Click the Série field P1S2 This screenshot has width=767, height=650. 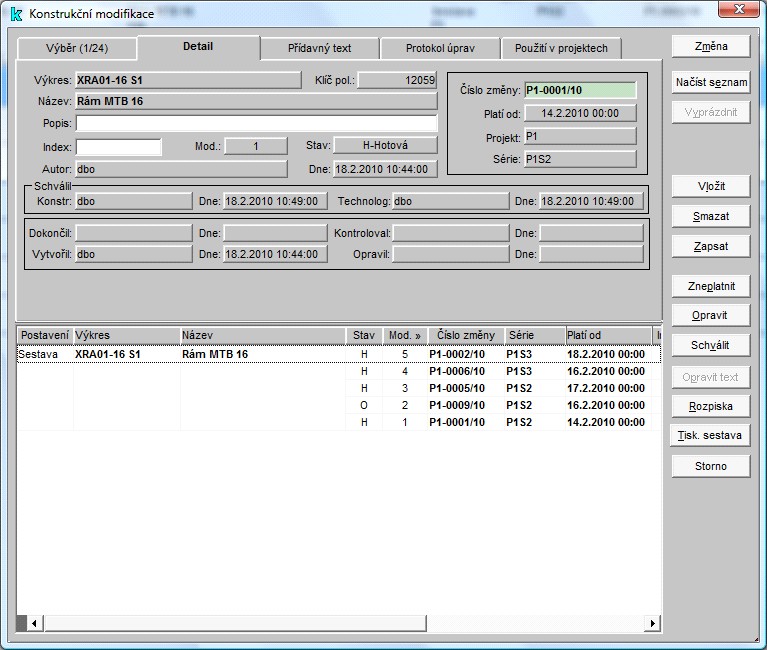point(580,159)
